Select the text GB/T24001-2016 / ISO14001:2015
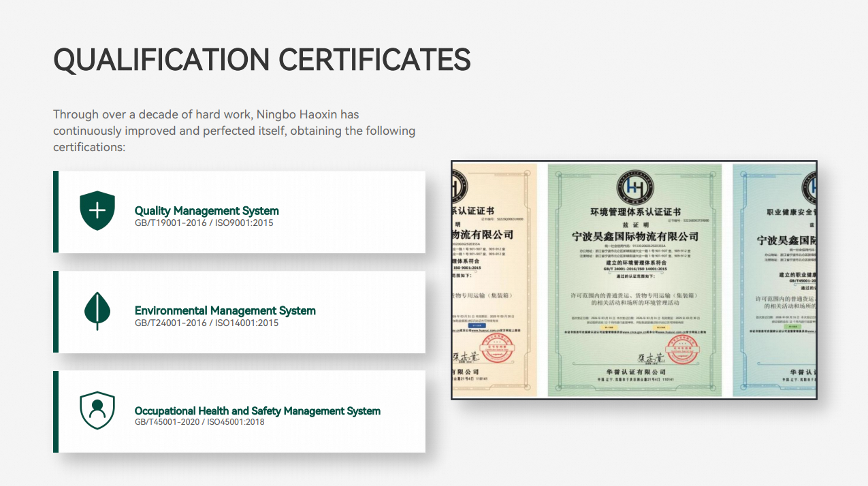Screen dimensions: 868x486 [207, 323]
